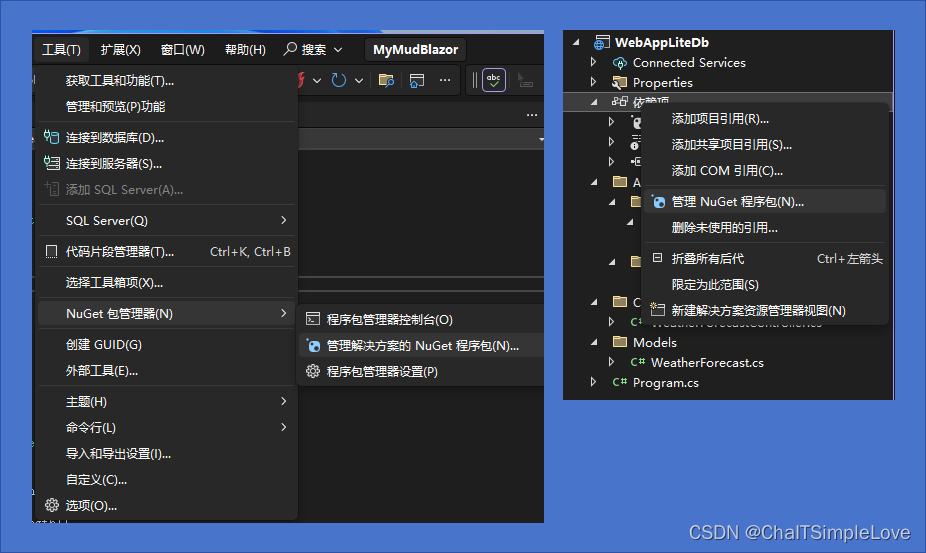Open the dropdown chevron next to 搜索

click(x=338, y=50)
